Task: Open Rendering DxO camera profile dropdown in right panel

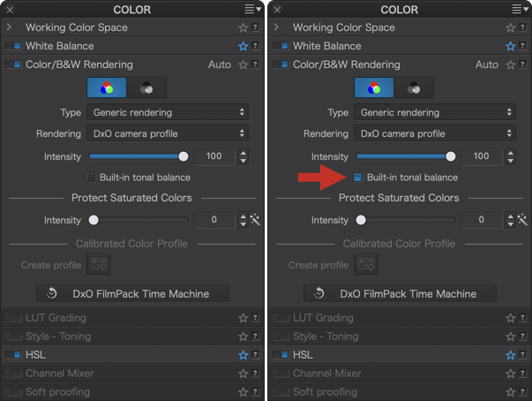Action: [x=435, y=133]
